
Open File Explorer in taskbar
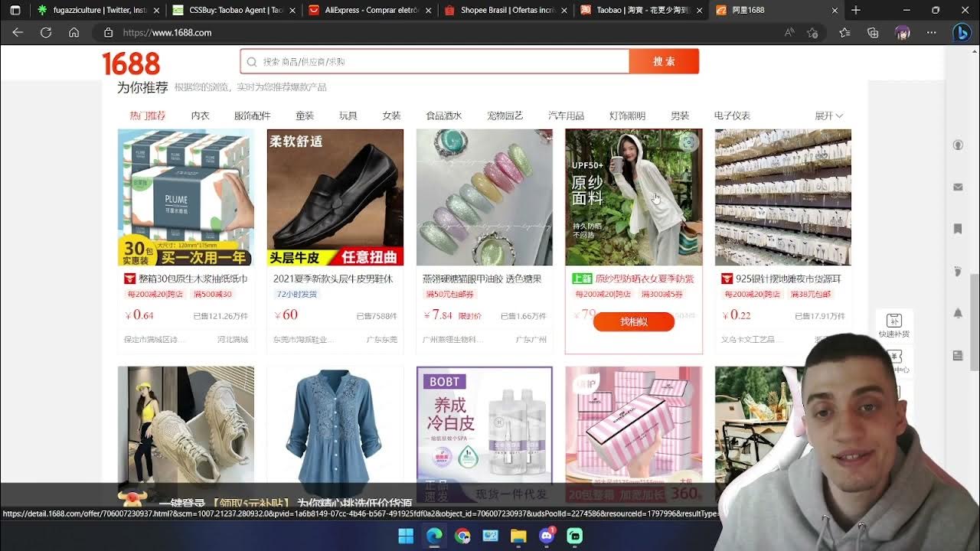[x=518, y=536]
